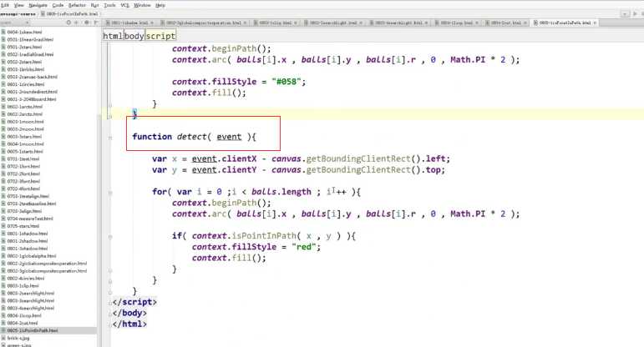Close the 0801-1shadow.html editor tab
This screenshot has width=644, height=347.
(x=151, y=23)
